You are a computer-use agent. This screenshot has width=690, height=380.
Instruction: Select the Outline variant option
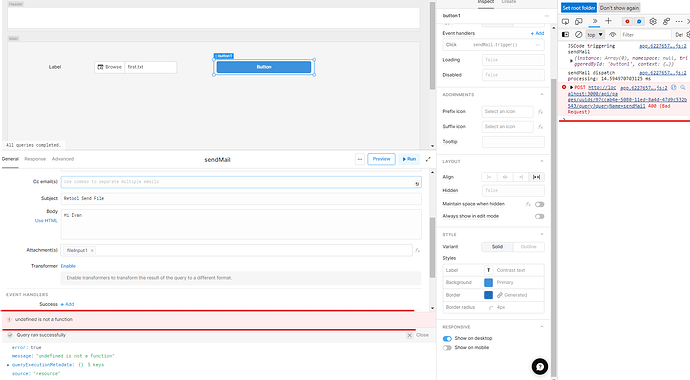(x=529, y=247)
